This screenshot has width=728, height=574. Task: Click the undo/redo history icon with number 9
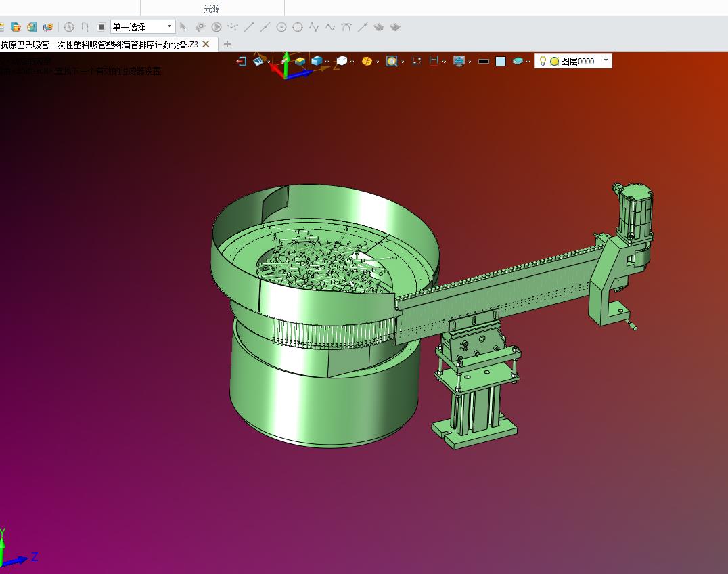(x=48, y=27)
